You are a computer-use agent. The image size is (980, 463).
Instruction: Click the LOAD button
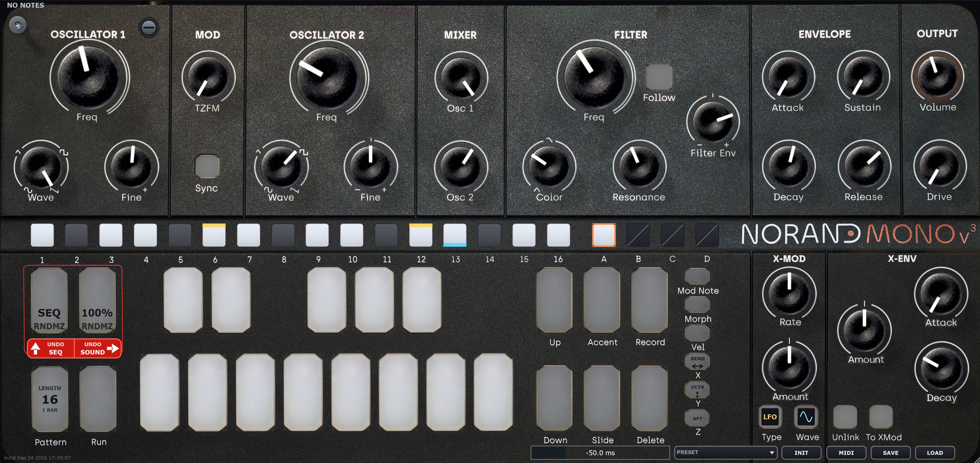click(935, 453)
